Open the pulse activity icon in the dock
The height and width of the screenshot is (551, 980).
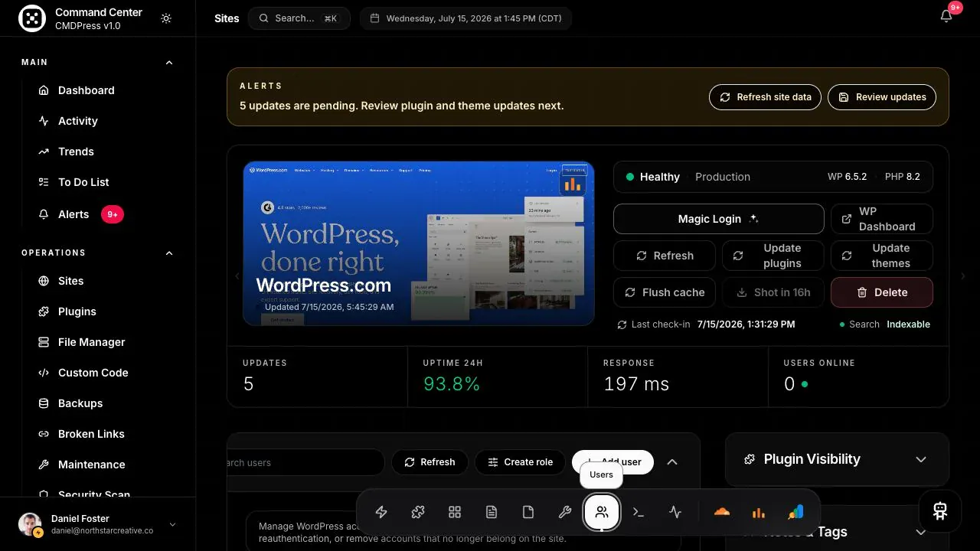pos(675,512)
